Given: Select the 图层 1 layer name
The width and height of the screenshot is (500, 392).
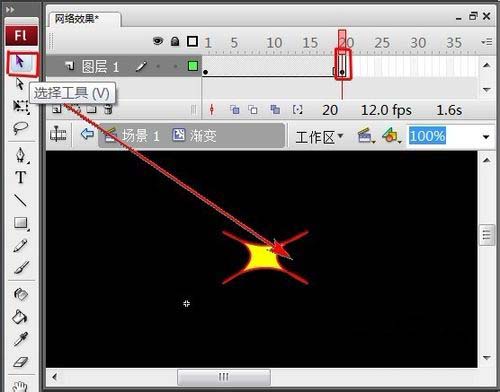Looking at the screenshot, I should coord(100,67).
